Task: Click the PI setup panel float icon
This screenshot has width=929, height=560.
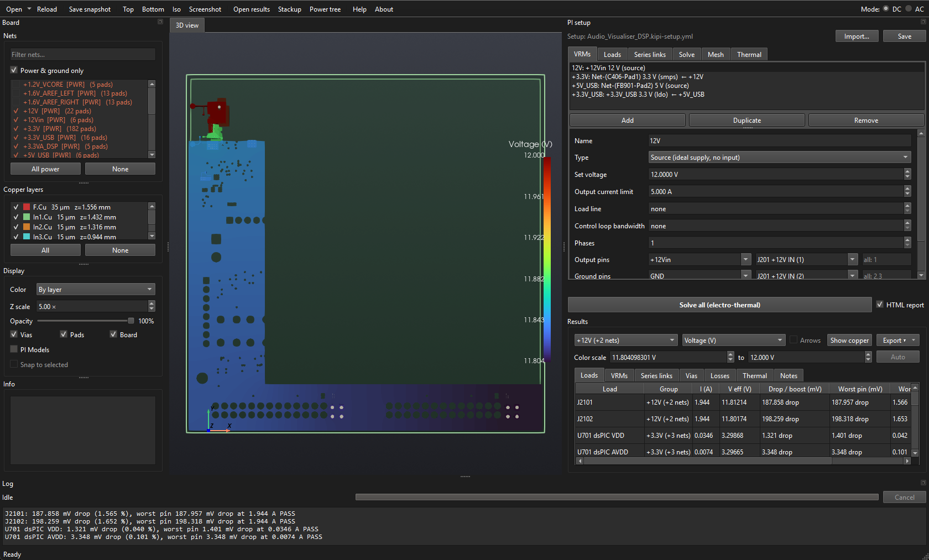Action: click(923, 22)
